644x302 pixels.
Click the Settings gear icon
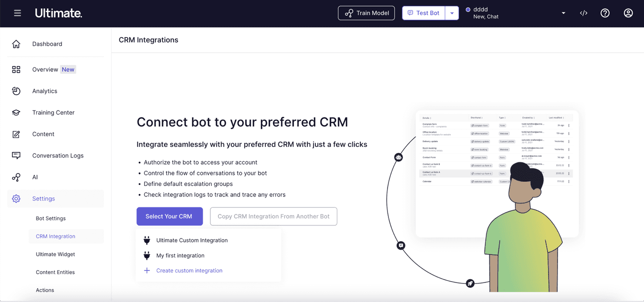tap(16, 199)
